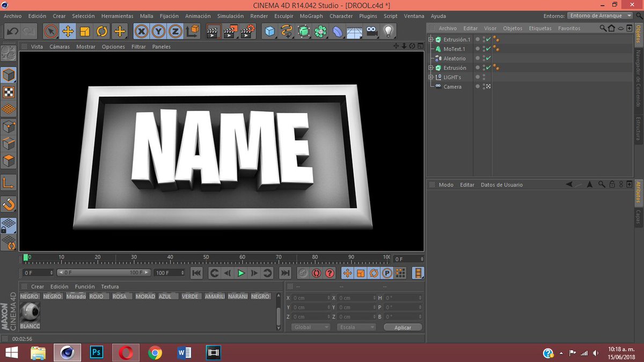Select the Rotate tool
644x362 pixels.
(102, 31)
